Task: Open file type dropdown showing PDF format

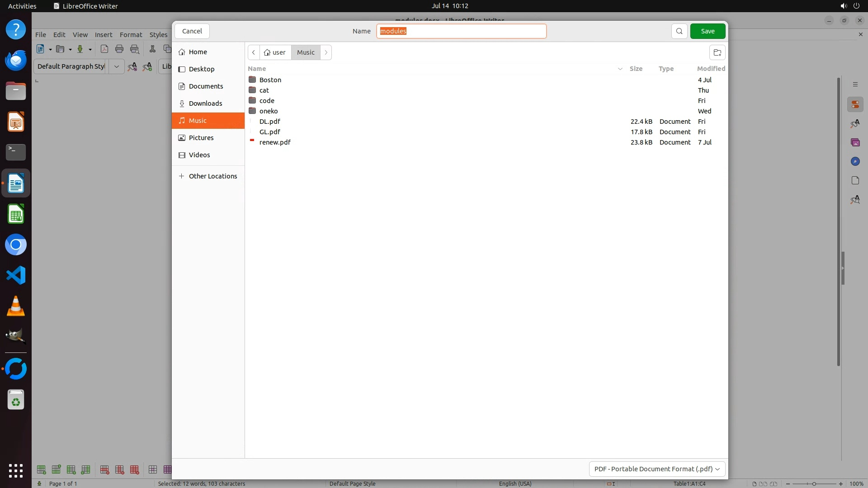Action: [x=657, y=469]
